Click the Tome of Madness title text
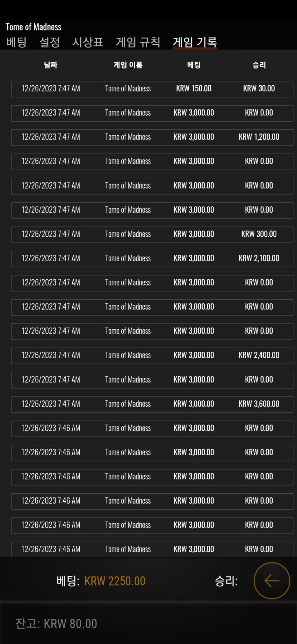 (34, 27)
